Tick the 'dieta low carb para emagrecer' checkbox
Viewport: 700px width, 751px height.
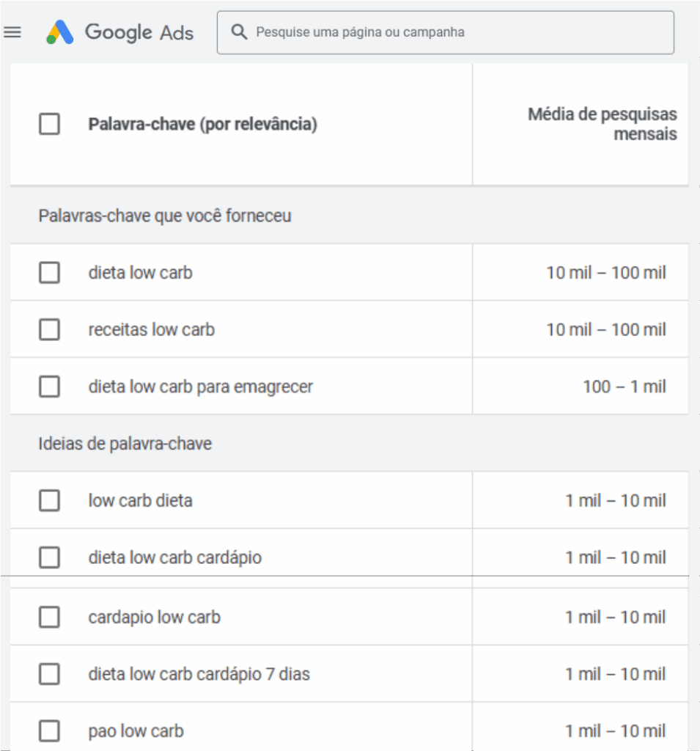coord(49,387)
